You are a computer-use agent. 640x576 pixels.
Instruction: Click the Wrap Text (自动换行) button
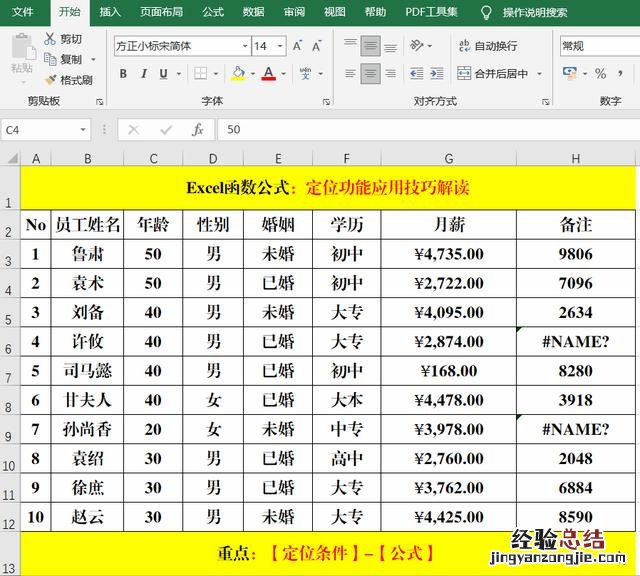[488, 46]
